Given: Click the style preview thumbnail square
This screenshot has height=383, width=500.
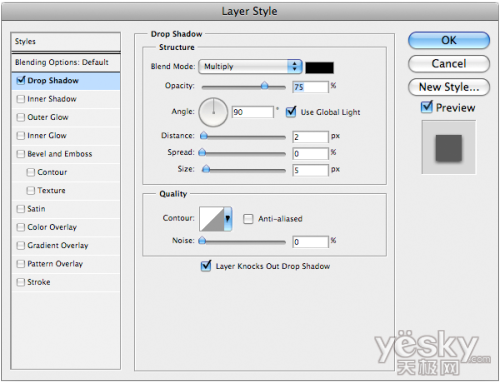Looking at the screenshot, I should [x=449, y=148].
